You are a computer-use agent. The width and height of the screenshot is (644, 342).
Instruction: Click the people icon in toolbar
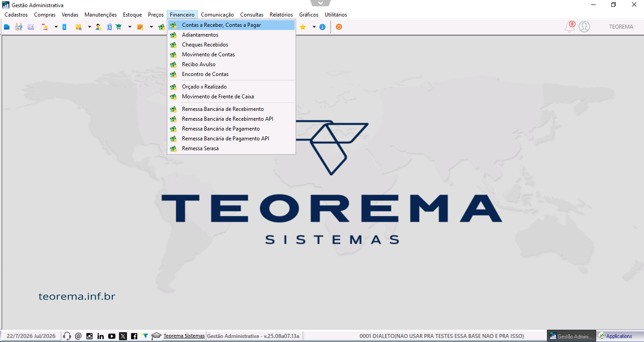click(x=19, y=27)
